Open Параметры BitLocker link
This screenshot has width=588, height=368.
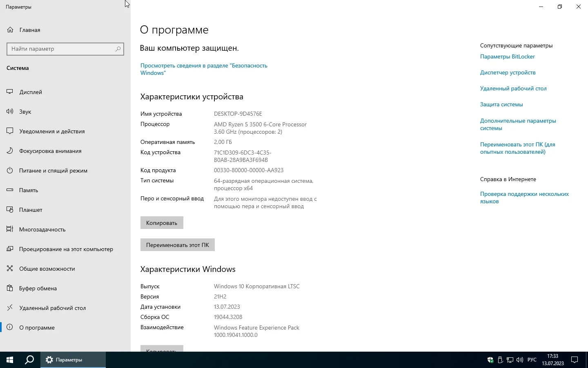pyautogui.click(x=508, y=57)
